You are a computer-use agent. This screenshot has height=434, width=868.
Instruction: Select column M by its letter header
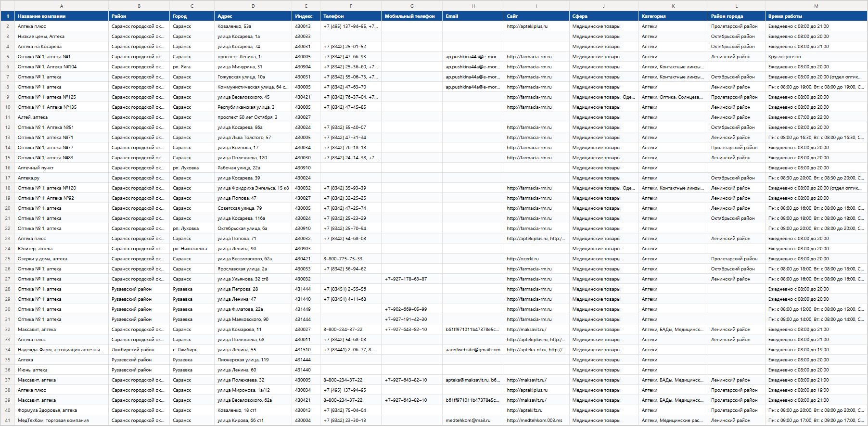click(x=816, y=6)
